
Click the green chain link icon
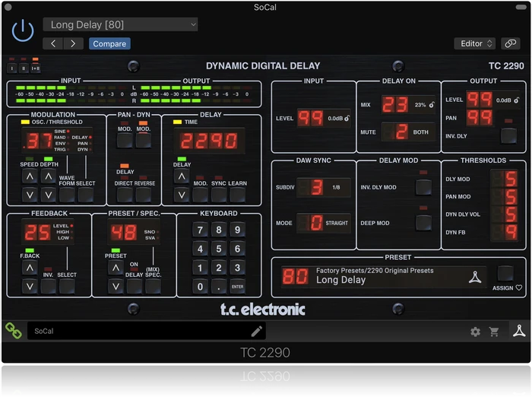[14, 330]
